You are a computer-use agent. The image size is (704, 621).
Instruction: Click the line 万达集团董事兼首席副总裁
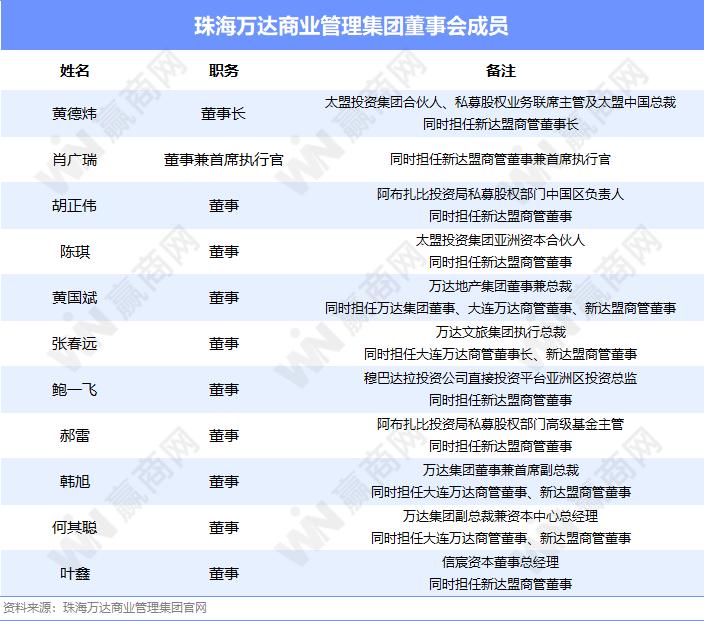pyautogui.click(x=500, y=470)
